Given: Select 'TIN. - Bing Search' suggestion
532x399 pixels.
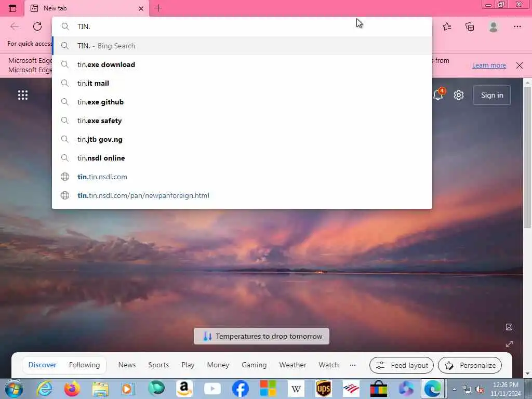Looking at the screenshot, I should tap(242, 46).
